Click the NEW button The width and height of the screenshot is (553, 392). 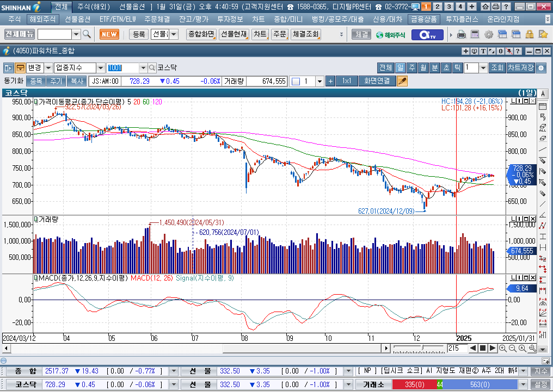tap(109, 34)
